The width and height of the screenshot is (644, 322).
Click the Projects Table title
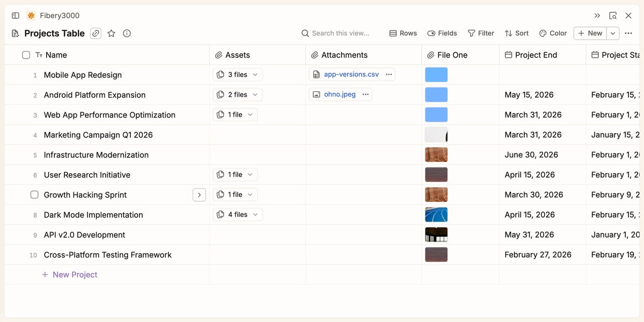coord(54,33)
